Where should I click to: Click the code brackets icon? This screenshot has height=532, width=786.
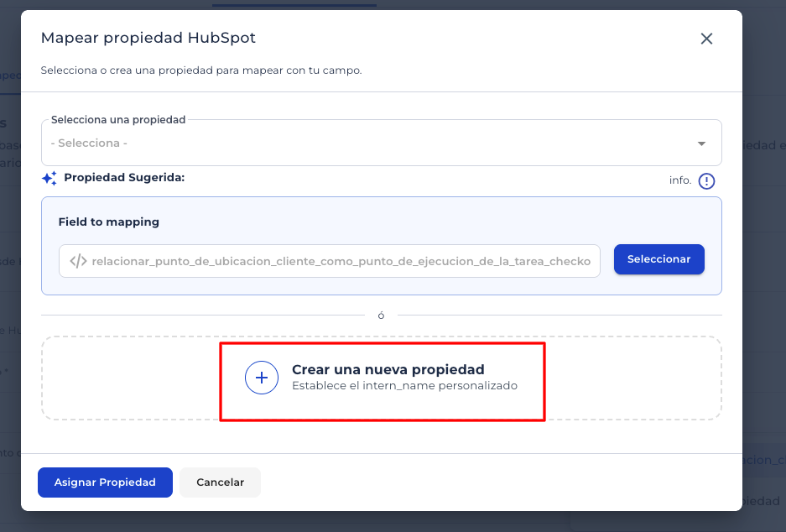coord(78,261)
